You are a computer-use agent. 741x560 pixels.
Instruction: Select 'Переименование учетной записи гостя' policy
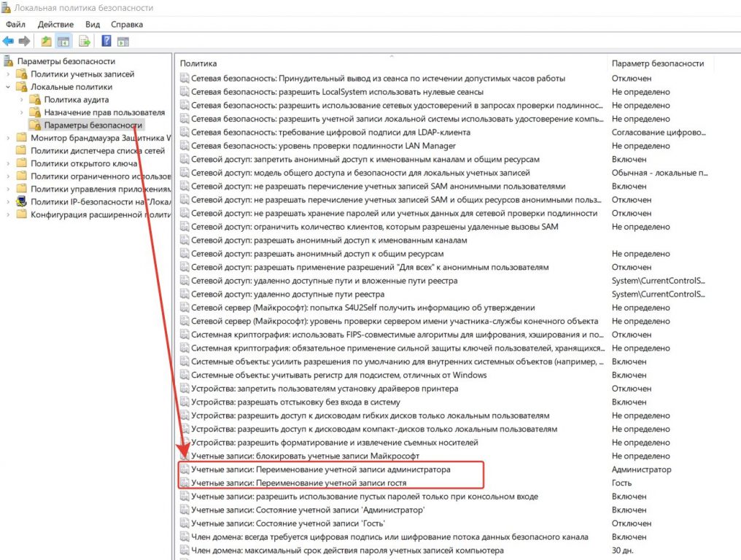(x=299, y=483)
